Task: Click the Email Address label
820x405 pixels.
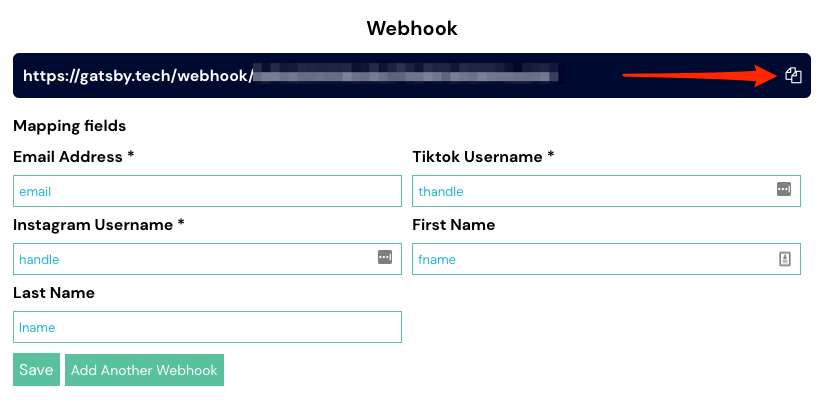Action: 74,156
